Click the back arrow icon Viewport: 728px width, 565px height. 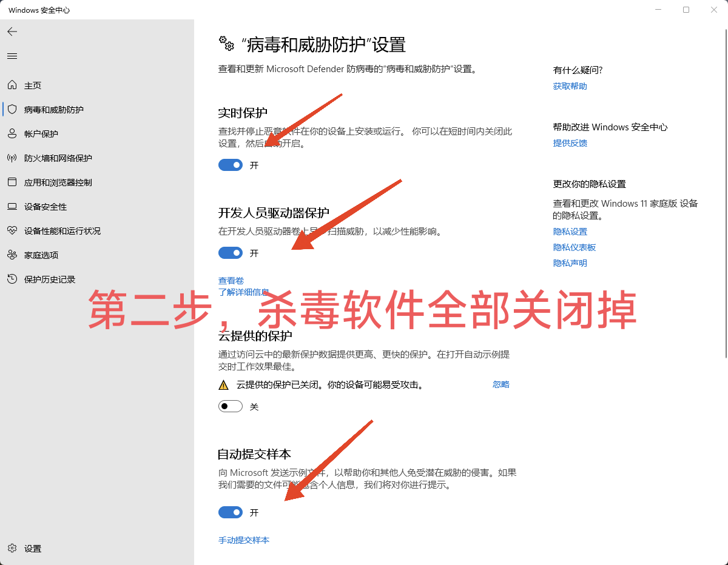tap(12, 32)
